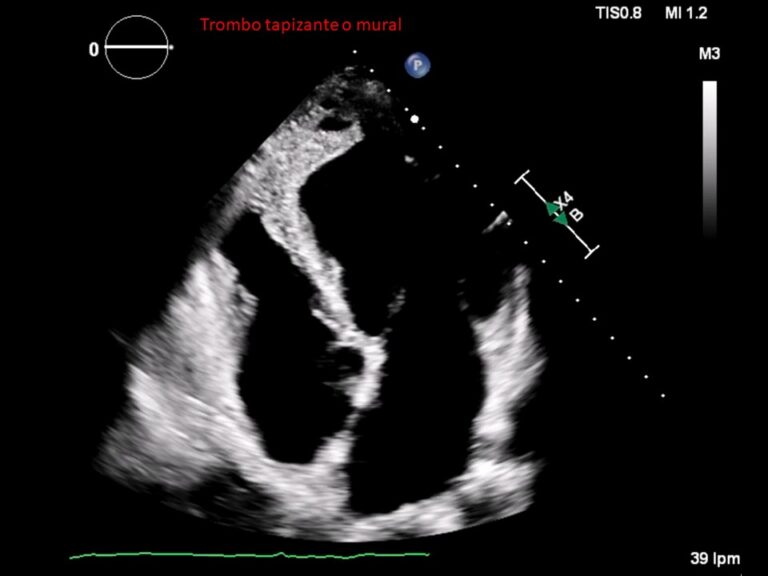Click the green ECG trace line
Screen dimensions: 768x576
coord(250,555)
